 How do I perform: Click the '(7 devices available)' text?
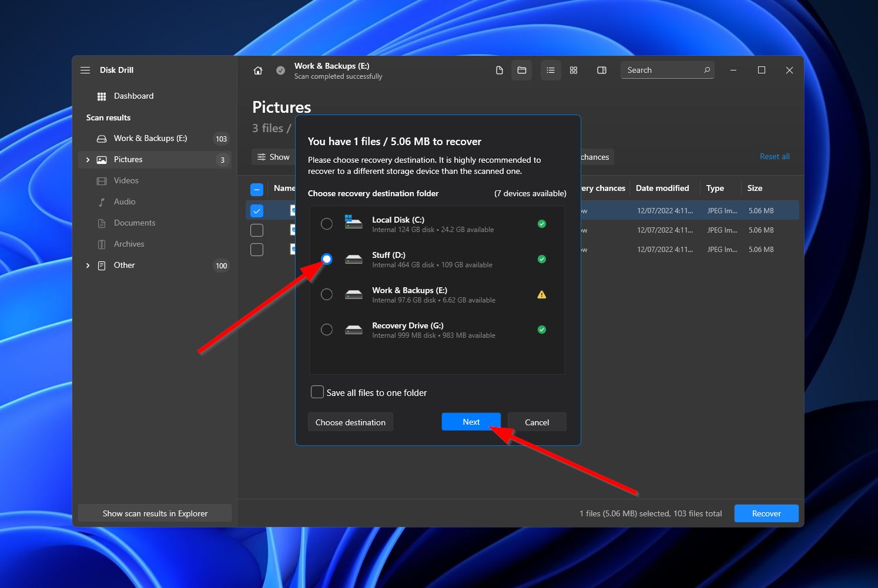click(530, 193)
